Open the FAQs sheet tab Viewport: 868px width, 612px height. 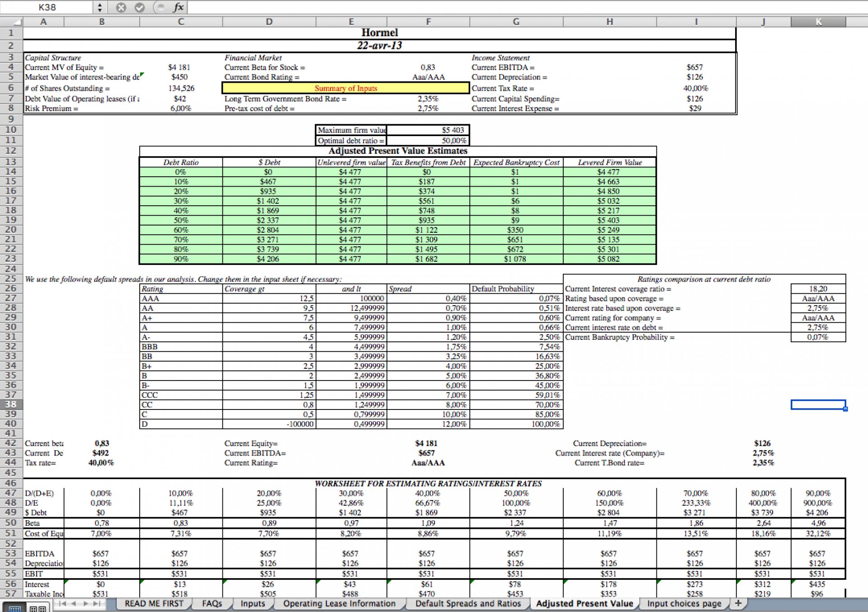pyautogui.click(x=212, y=603)
